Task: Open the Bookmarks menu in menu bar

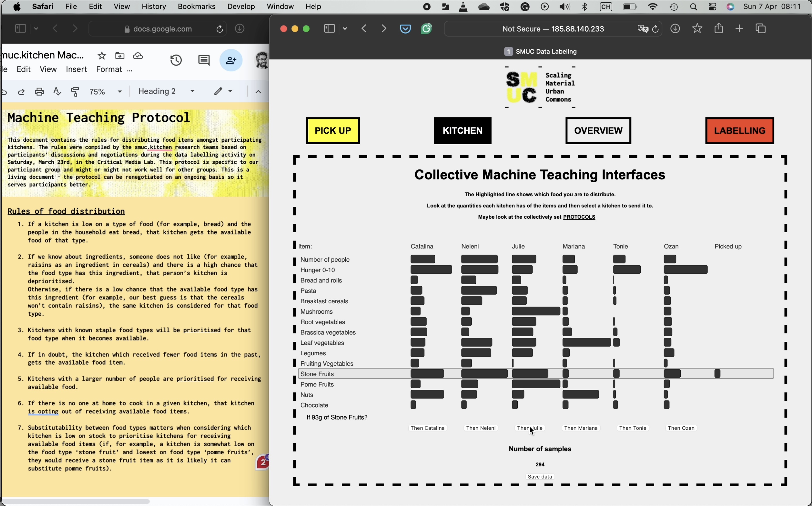Action: pos(196,7)
